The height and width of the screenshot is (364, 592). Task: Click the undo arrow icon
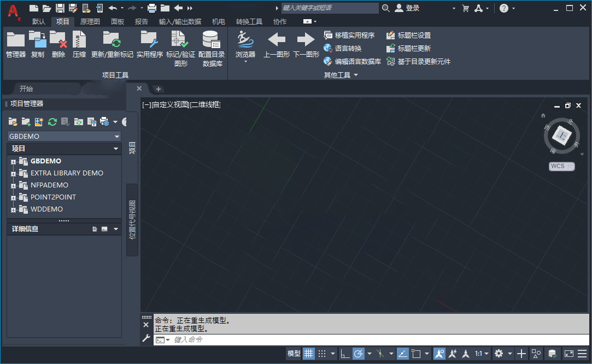113,8
